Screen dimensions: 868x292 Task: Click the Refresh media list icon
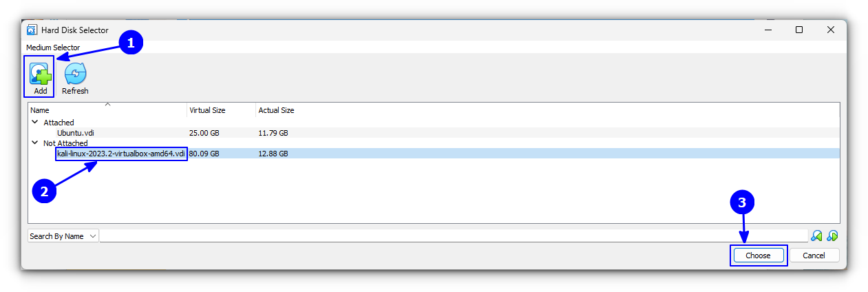point(75,74)
